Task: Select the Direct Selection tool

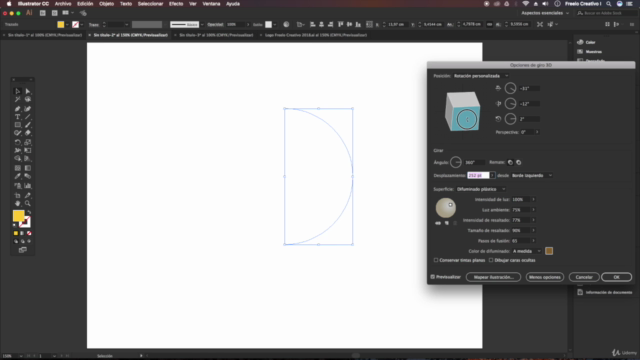Action: [x=28, y=91]
